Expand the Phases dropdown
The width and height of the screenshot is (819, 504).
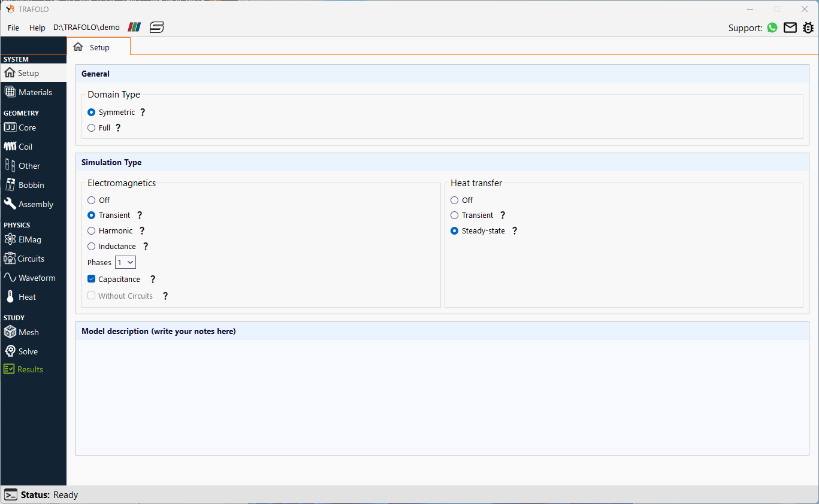[x=126, y=262]
